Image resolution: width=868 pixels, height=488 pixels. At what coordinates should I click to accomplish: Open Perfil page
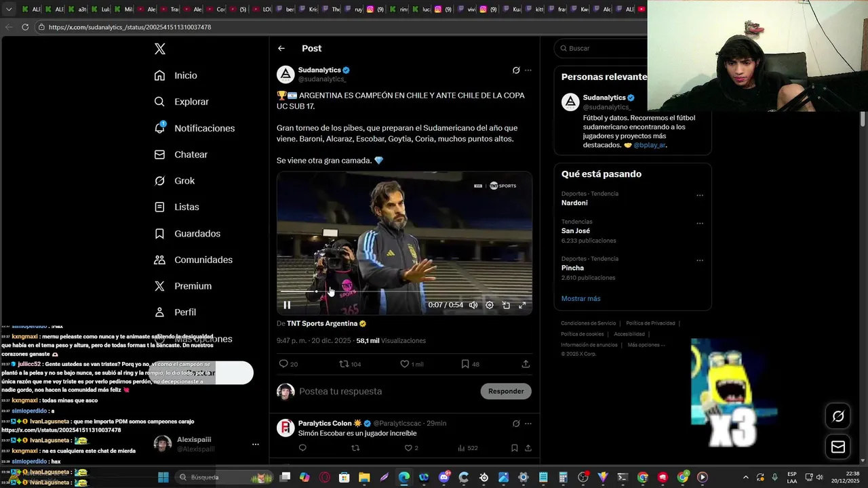[x=175, y=312]
